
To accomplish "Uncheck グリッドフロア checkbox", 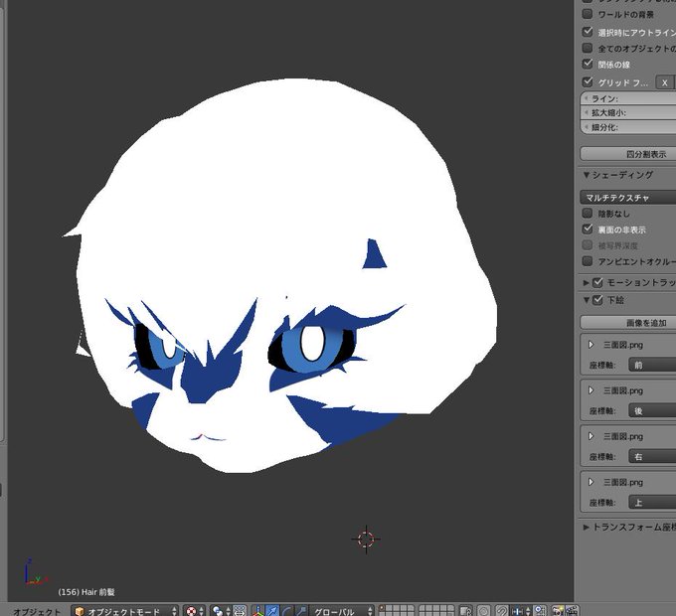I will coord(588,81).
